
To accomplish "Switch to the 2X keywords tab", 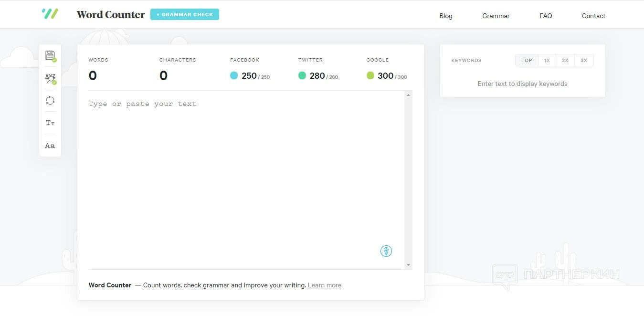I will [x=565, y=60].
